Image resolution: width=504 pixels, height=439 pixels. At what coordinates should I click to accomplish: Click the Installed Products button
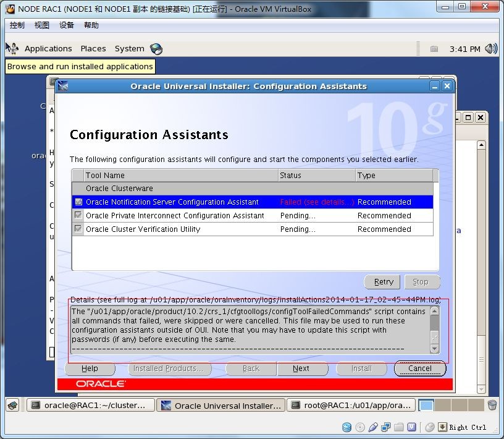(170, 369)
